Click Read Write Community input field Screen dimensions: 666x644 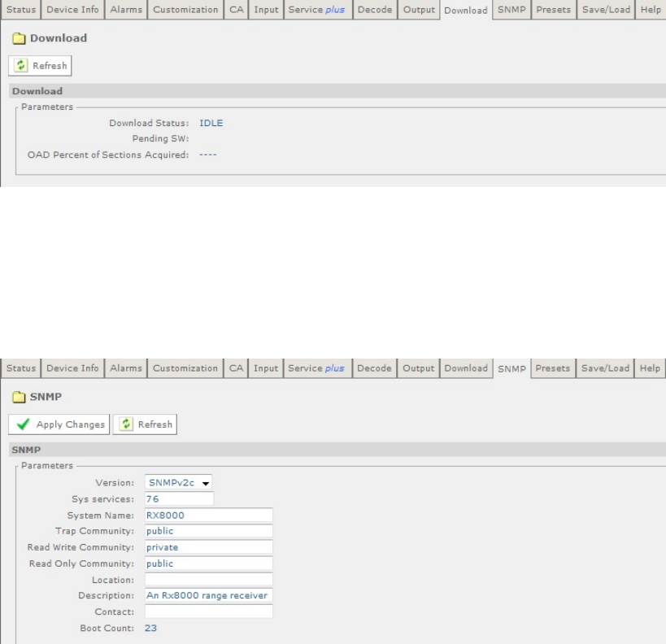tap(208, 547)
